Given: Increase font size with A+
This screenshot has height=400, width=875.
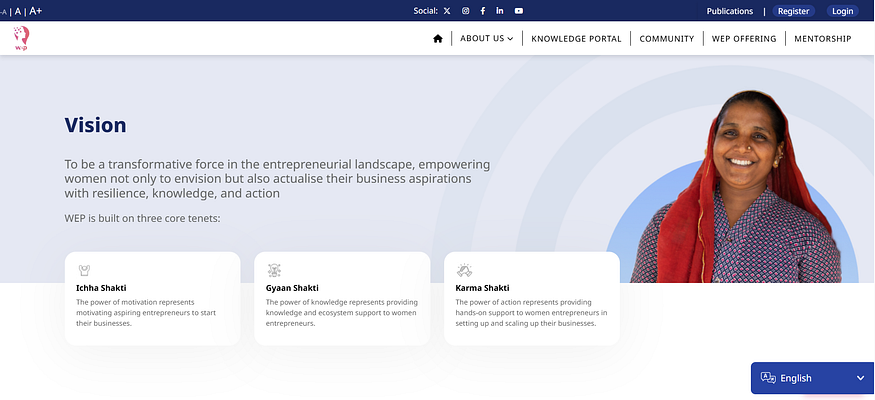Looking at the screenshot, I should point(36,11).
